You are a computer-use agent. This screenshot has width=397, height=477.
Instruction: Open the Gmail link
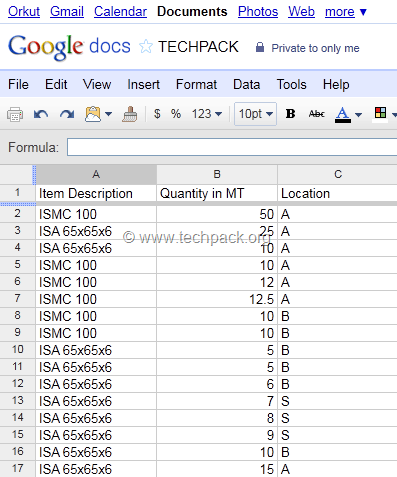pos(67,12)
